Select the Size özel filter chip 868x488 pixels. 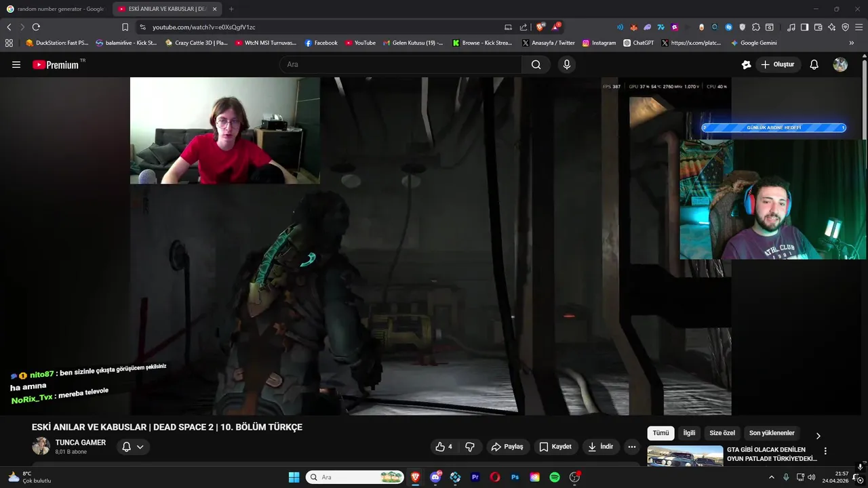[722, 433]
